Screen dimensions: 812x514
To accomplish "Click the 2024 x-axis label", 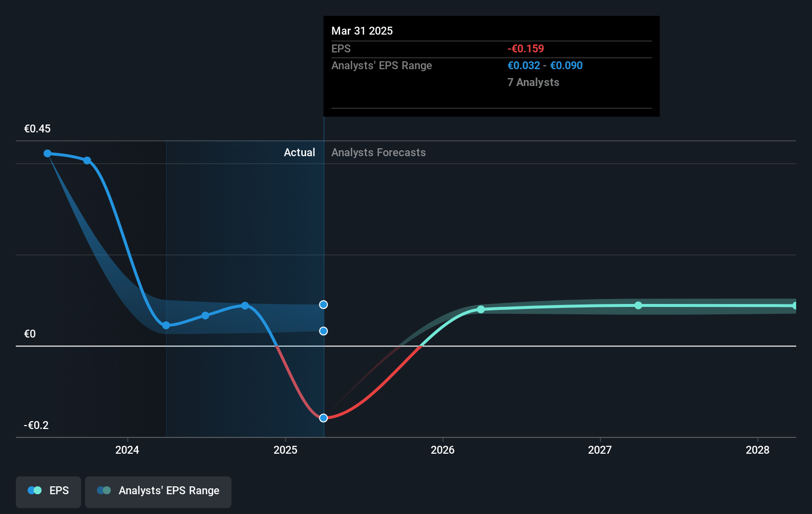I will pyautogui.click(x=127, y=450).
